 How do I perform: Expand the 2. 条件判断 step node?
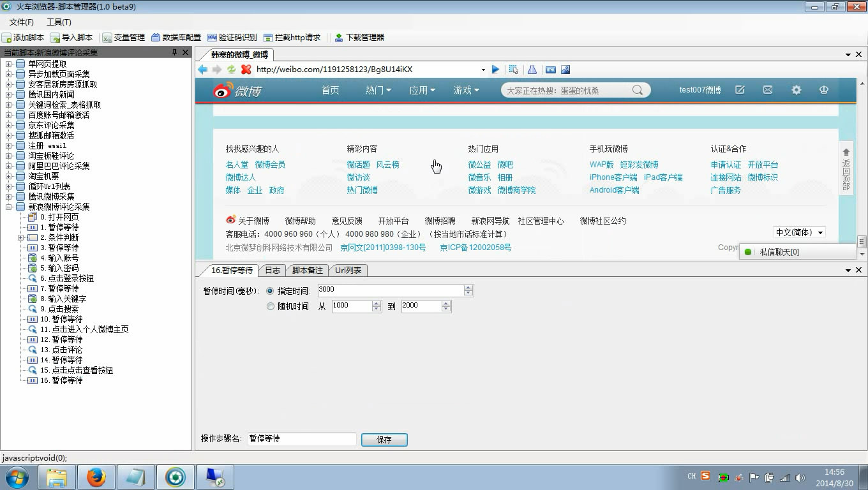click(21, 237)
